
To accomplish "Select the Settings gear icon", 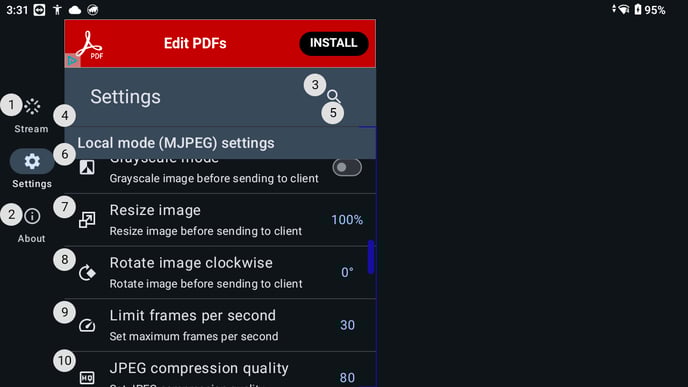I will [32, 161].
